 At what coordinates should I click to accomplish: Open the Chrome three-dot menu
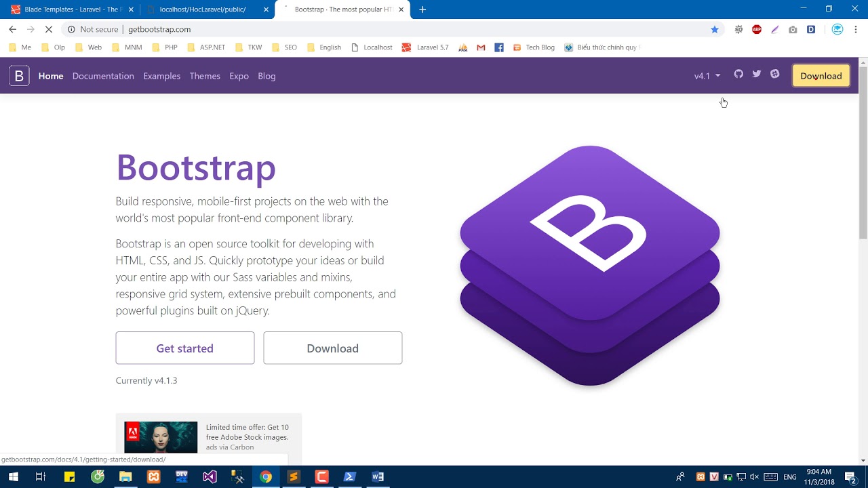[x=856, y=29]
